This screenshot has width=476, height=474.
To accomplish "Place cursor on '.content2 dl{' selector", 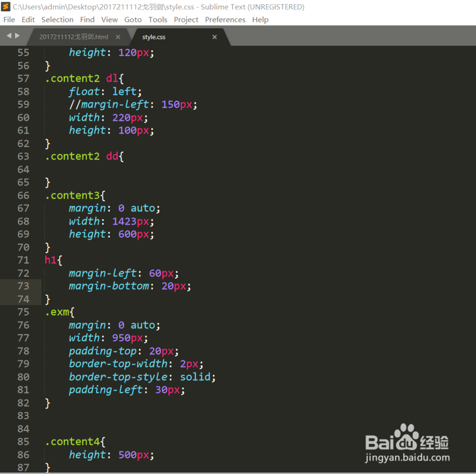I will (84, 79).
